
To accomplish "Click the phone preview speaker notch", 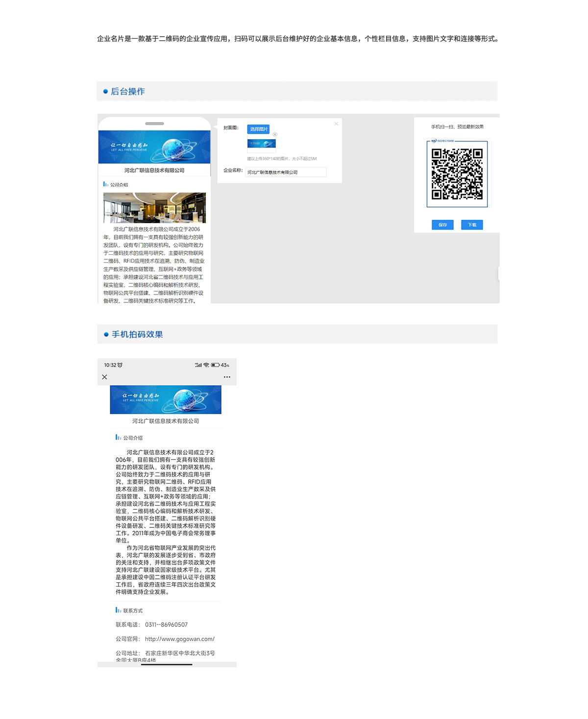I will pyautogui.click(x=155, y=124).
